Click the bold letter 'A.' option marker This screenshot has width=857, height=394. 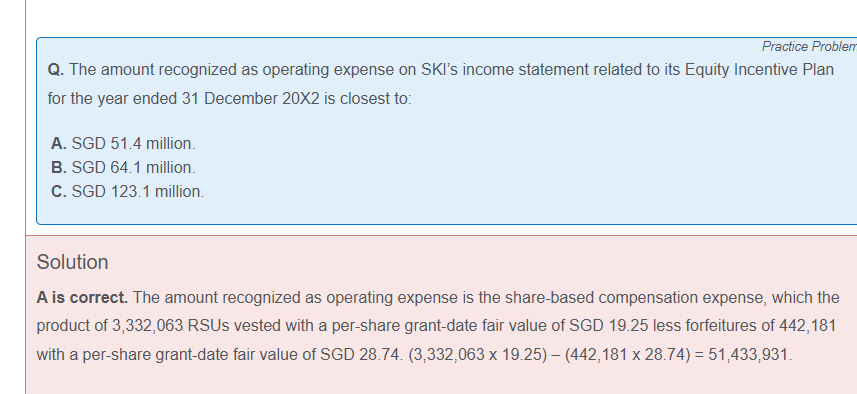(58, 143)
